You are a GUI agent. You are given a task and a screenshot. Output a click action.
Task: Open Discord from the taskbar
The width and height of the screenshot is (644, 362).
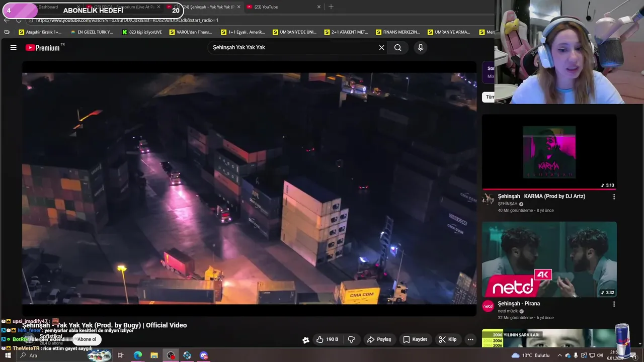pyautogui.click(x=203, y=355)
